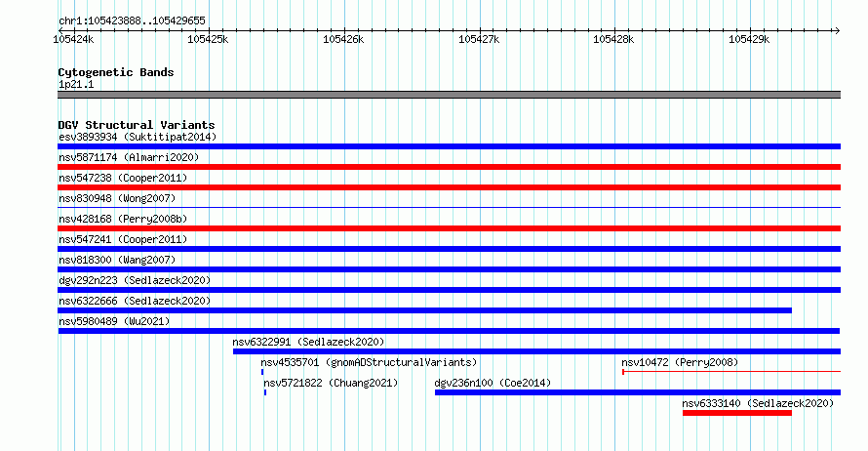Click the 105426k ruler tick label

343,39
